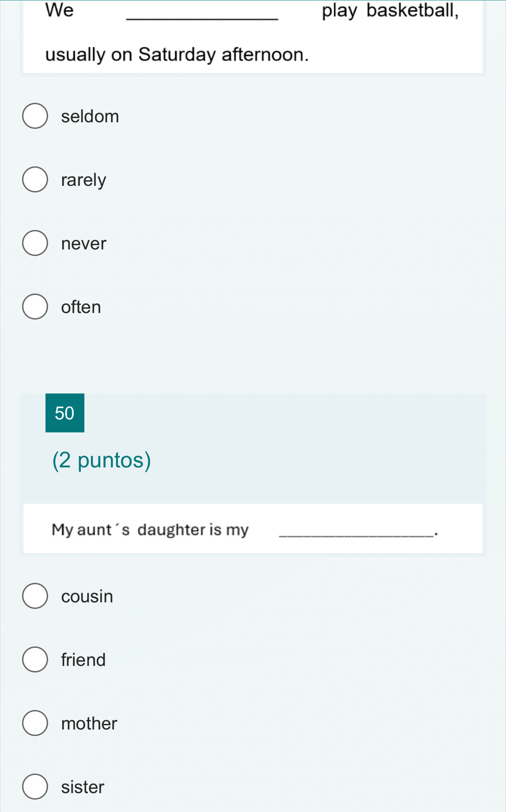This screenshot has height=812, width=506.
Task: Click the question number 50 badge
Action: click(65, 413)
